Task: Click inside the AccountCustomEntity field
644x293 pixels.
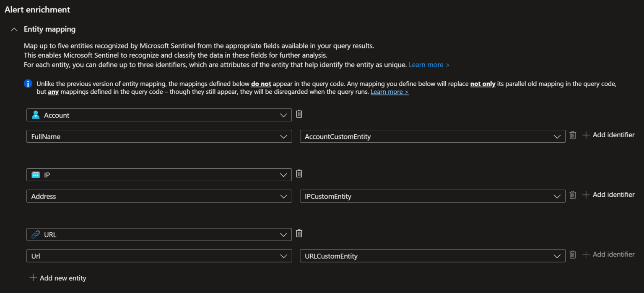Action: (x=419, y=136)
